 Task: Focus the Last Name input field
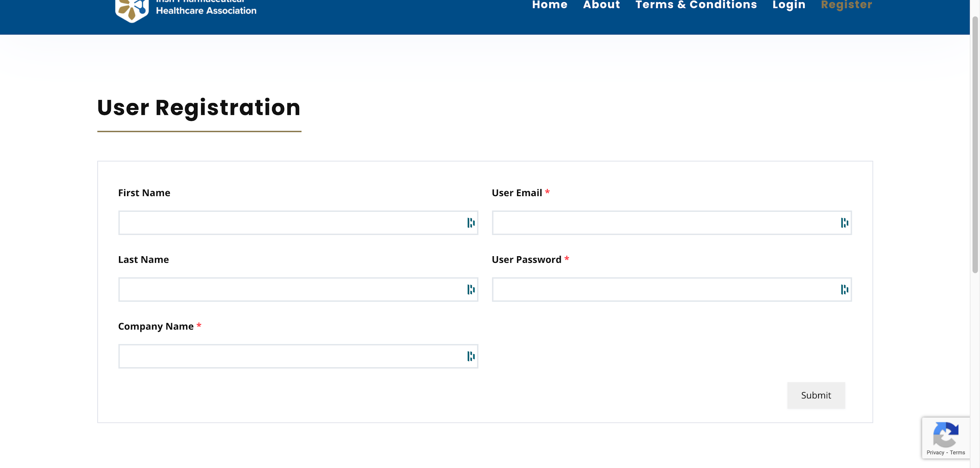pos(290,290)
